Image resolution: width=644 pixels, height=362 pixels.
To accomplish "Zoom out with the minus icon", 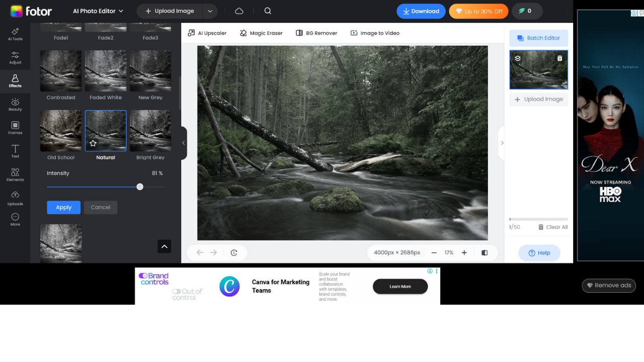I will [x=434, y=253].
